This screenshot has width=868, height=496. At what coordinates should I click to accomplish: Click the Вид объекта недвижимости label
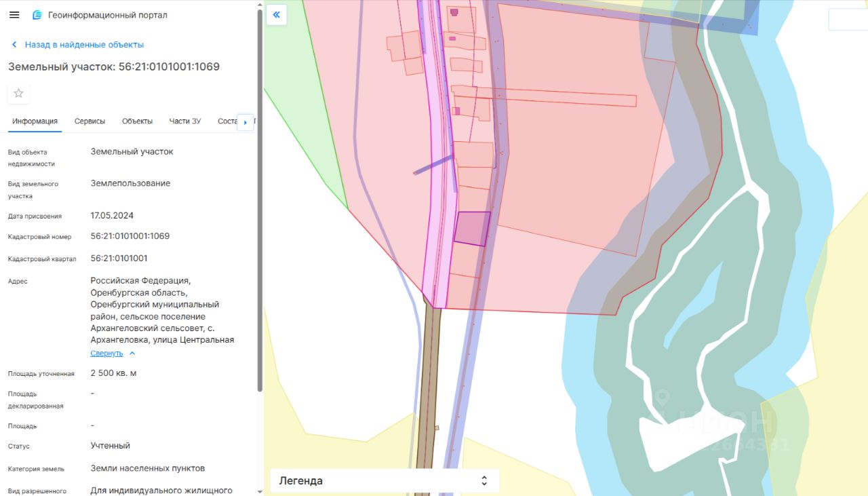(31, 158)
